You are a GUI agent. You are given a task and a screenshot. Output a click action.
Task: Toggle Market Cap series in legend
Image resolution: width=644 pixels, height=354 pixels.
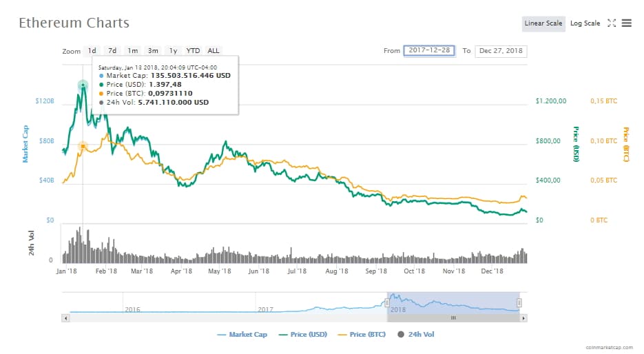[x=242, y=335]
